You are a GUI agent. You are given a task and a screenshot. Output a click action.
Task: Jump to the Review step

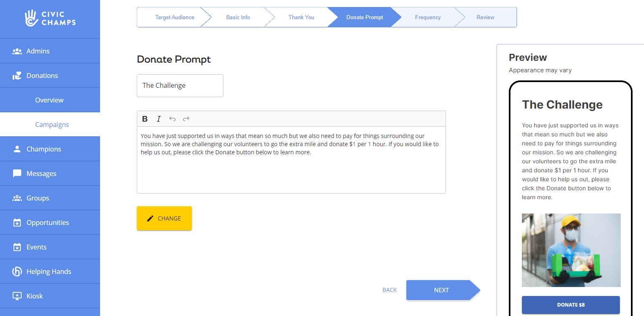coord(485,17)
